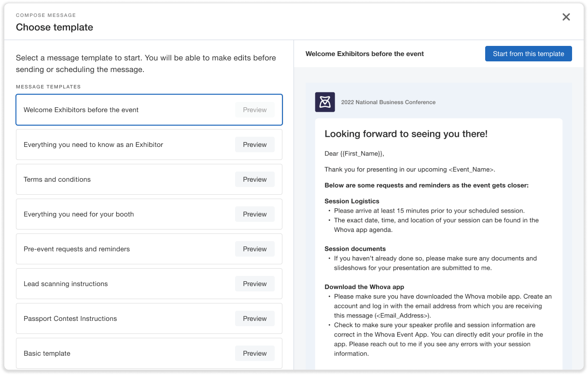Screen dimensions: 588x375
Task: Click Start from this template button
Action: pyautogui.click(x=528, y=54)
